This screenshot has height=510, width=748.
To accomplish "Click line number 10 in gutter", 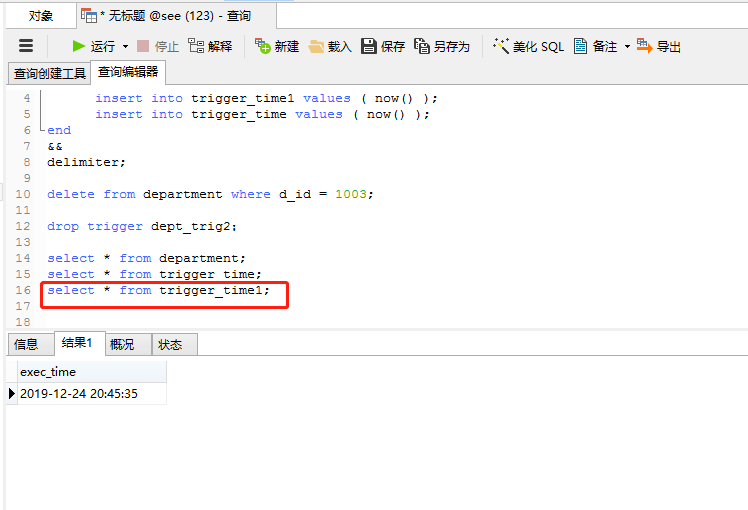I will 23,194.
